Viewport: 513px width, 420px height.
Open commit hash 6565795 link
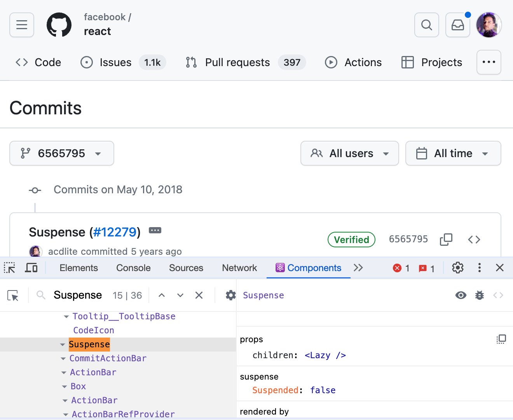pos(408,239)
